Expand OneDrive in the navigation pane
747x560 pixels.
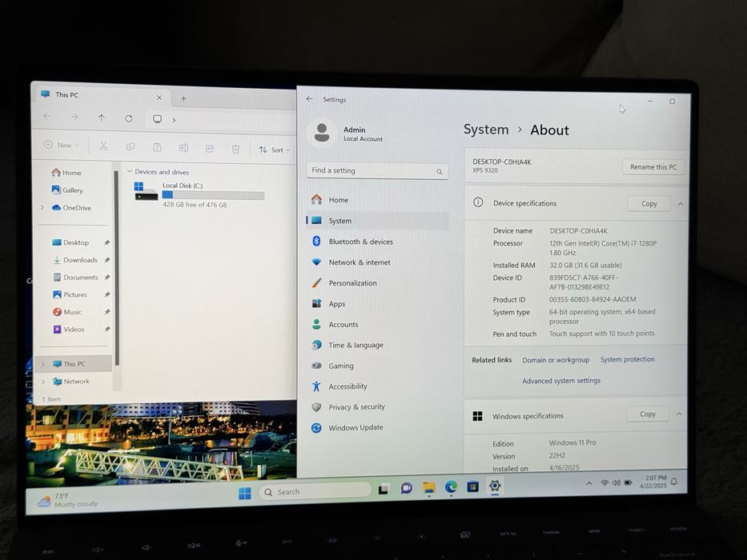click(42, 207)
